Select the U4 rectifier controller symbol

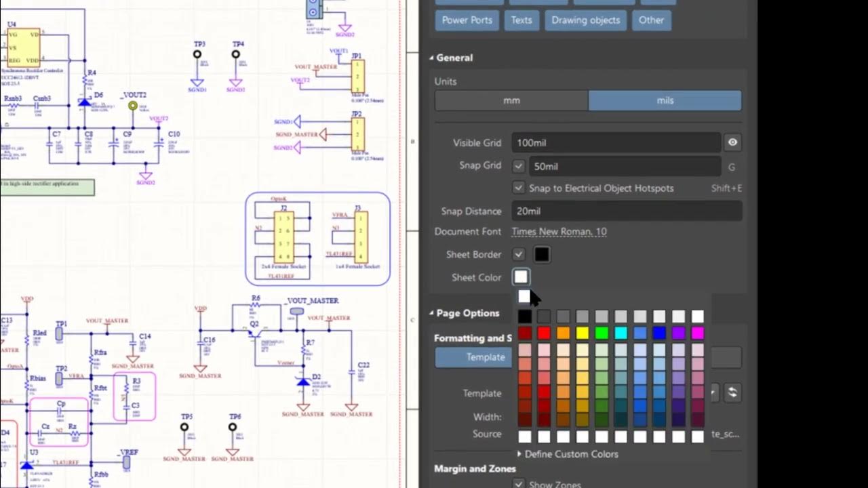(24, 46)
